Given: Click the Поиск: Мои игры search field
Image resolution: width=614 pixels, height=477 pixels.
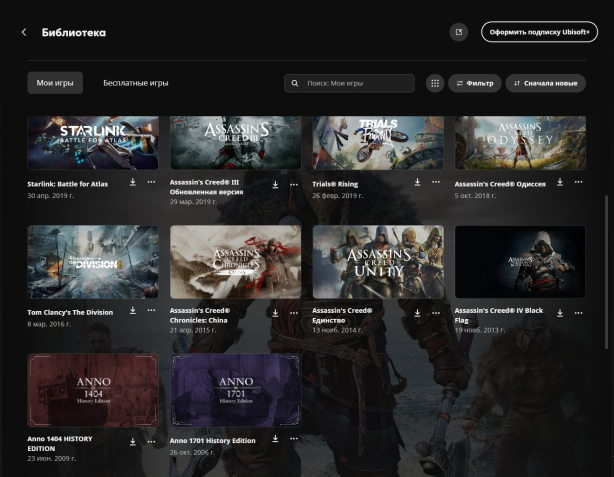Looking at the screenshot, I should pos(350,83).
